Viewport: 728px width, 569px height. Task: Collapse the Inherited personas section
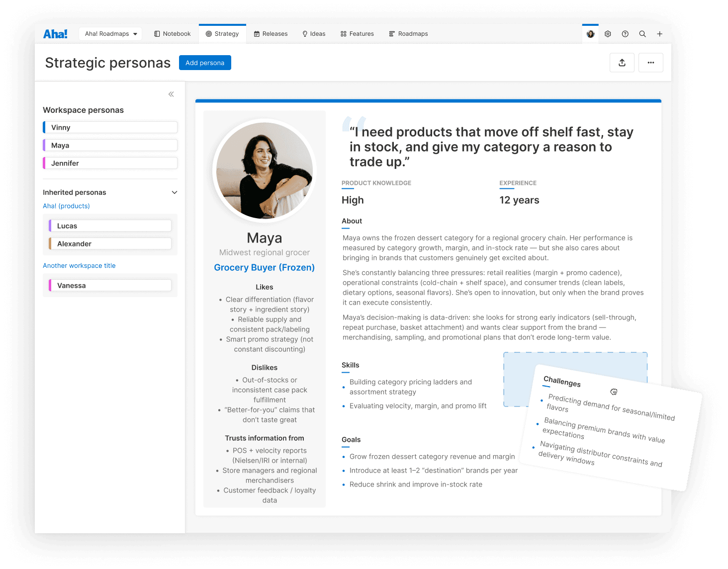(x=175, y=192)
